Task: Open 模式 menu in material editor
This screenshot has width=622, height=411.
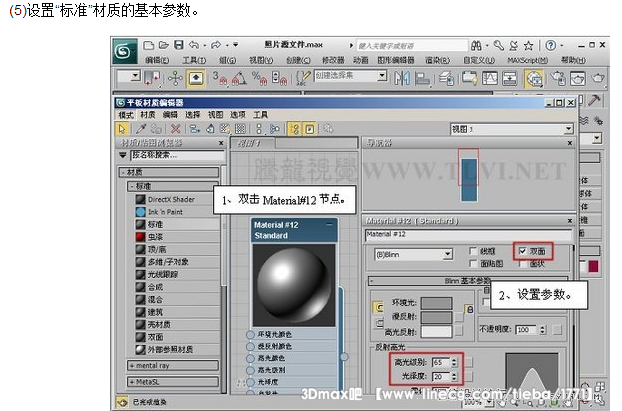Action: tap(126, 115)
